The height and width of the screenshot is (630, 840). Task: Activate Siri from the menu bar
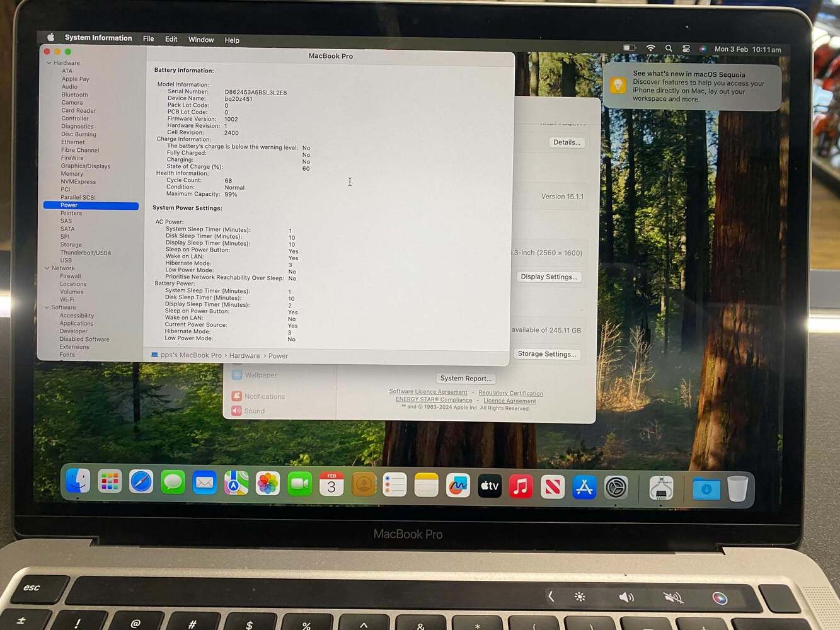coord(703,49)
